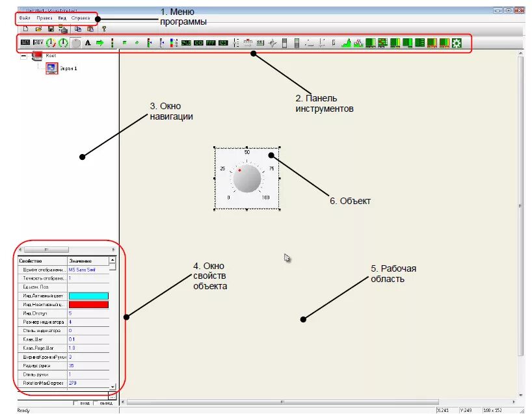The image size is (532, 414).
Task: Open the Вид menu
Action: point(62,18)
